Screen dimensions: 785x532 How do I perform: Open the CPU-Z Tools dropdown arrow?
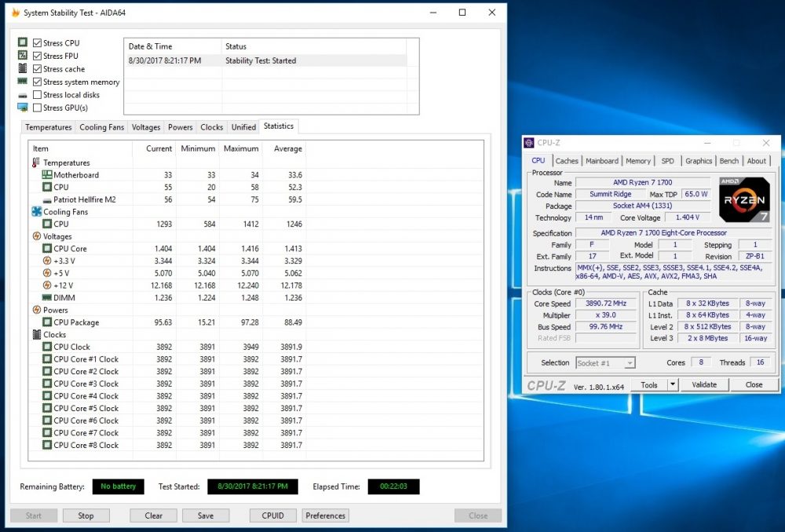(x=673, y=384)
